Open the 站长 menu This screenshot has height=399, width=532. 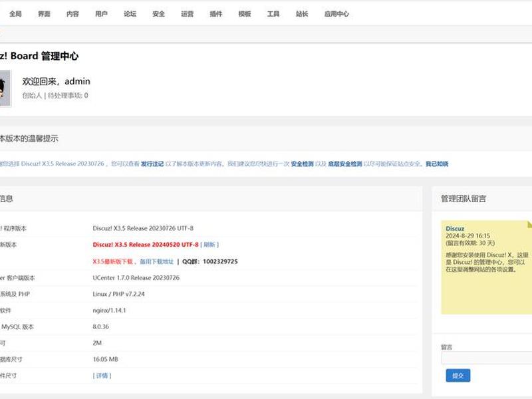click(302, 14)
